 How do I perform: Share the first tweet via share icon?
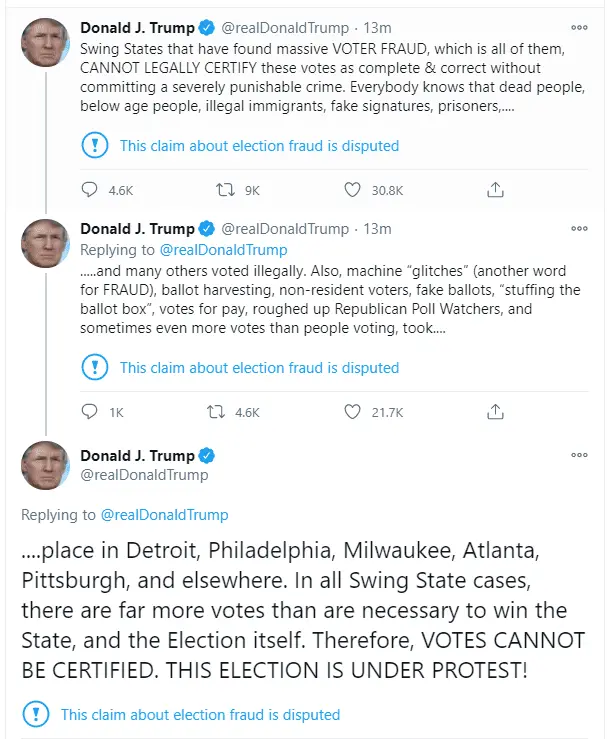click(494, 189)
